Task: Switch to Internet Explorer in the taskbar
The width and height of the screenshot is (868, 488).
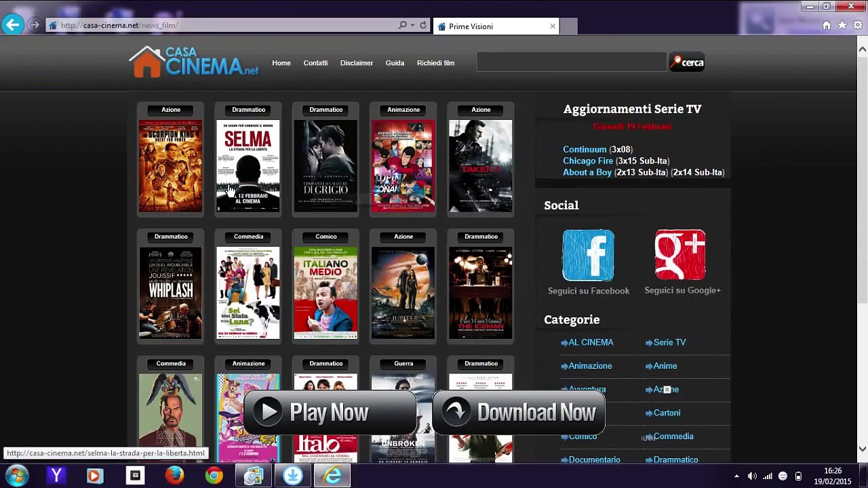Action: coord(332,476)
